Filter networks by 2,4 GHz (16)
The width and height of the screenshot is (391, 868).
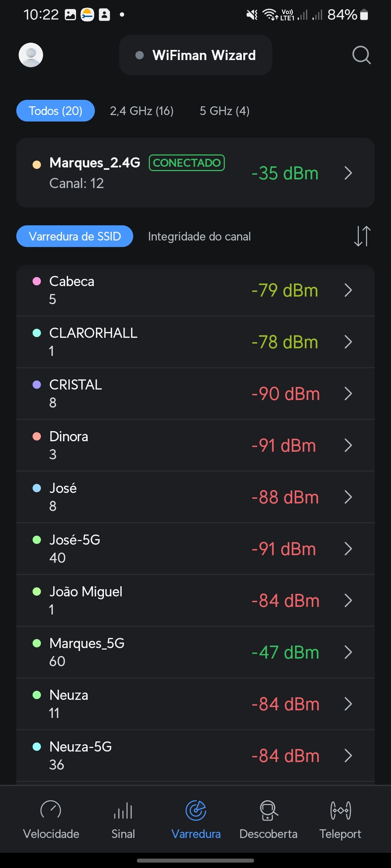coord(142,111)
